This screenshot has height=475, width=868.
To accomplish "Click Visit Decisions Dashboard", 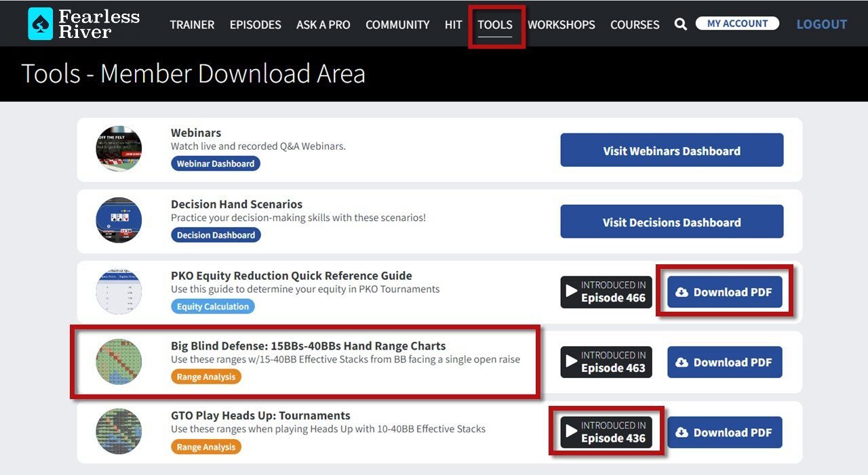I will coord(671,222).
